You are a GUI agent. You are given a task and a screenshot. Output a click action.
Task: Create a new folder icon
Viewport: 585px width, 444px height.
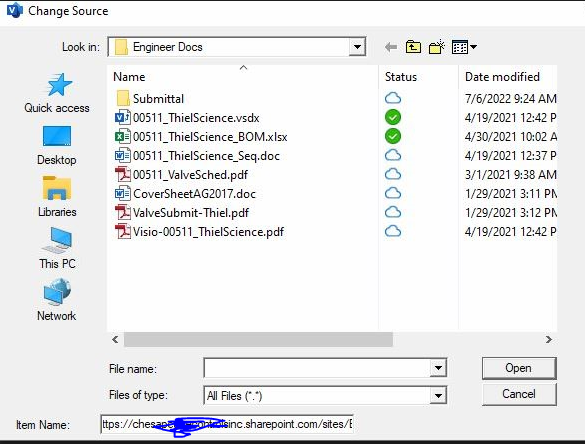coord(437,47)
